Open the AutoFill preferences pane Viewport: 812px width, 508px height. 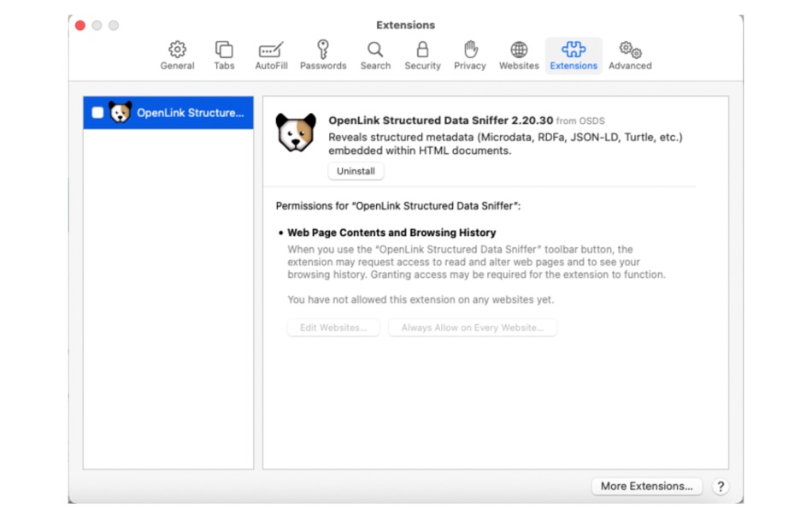pyautogui.click(x=271, y=56)
